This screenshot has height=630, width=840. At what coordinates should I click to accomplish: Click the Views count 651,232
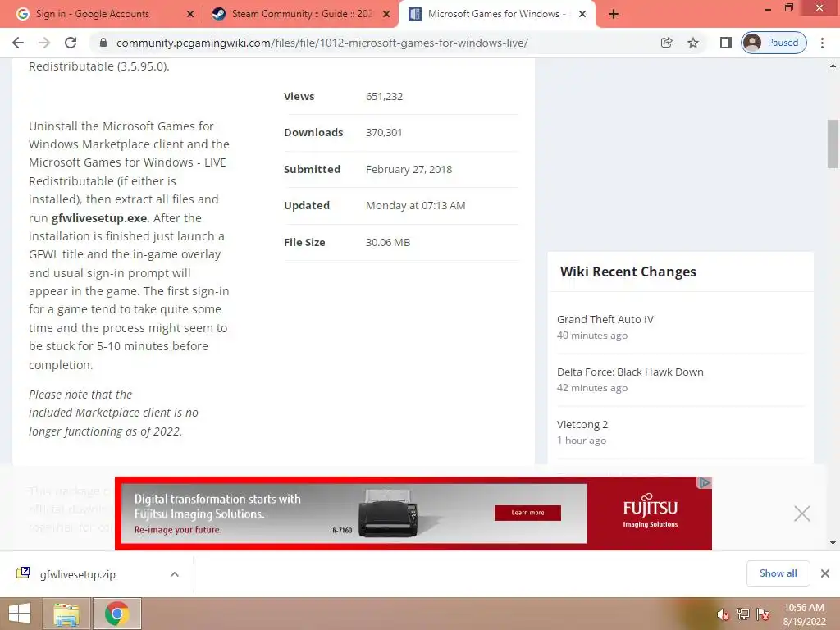click(x=384, y=97)
